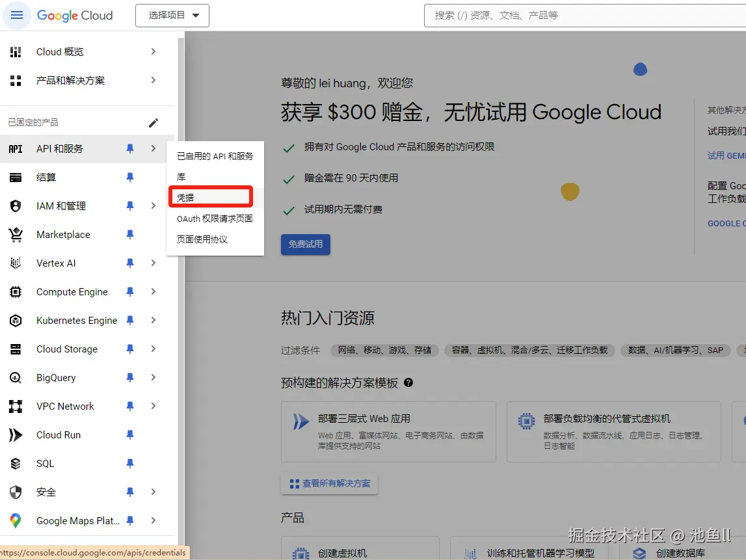Viewport: 746px width, 560px height.
Task: Unpin Cloud Storage using its pin icon
Action: click(130, 349)
